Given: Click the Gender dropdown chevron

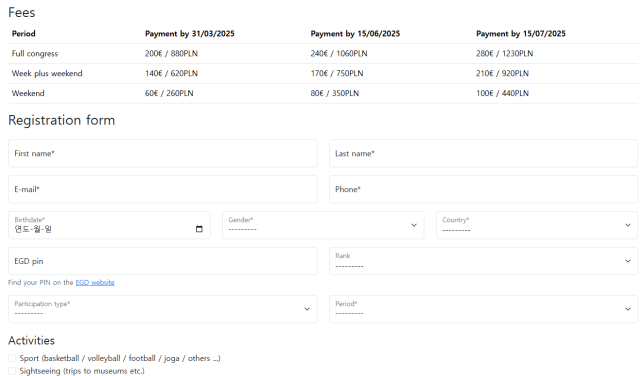Looking at the screenshot, I should coord(414,225).
